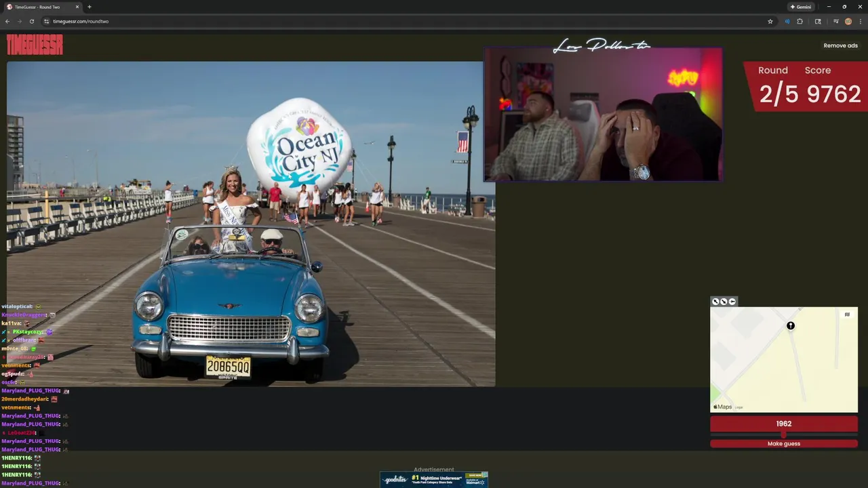
Task: Click the 1962 year field
Action: (784, 424)
